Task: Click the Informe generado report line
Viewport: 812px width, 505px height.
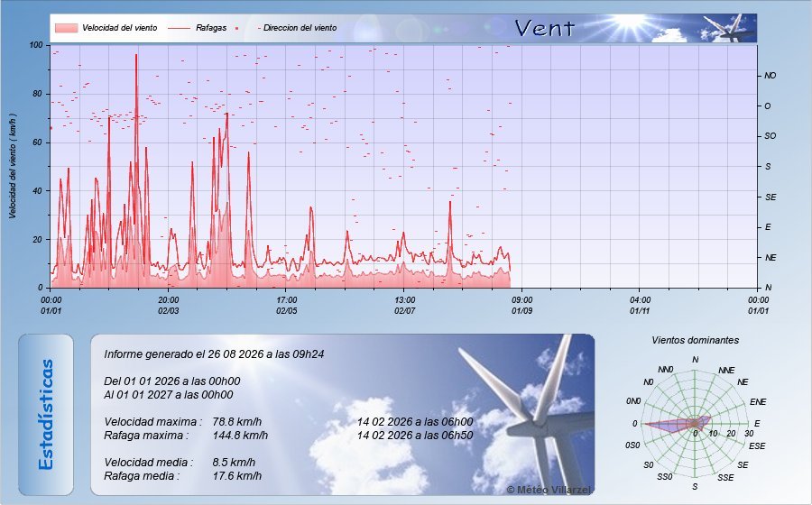Action: (214, 354)
